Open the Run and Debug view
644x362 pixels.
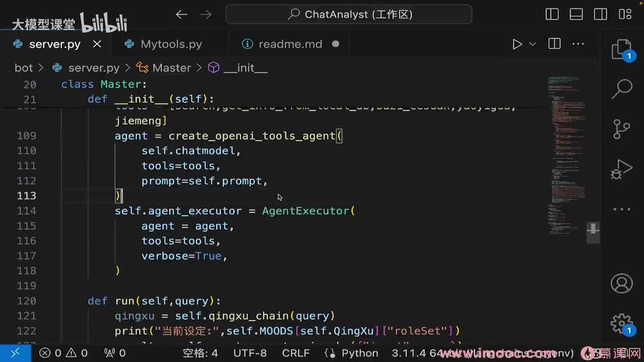coord(622,169)
